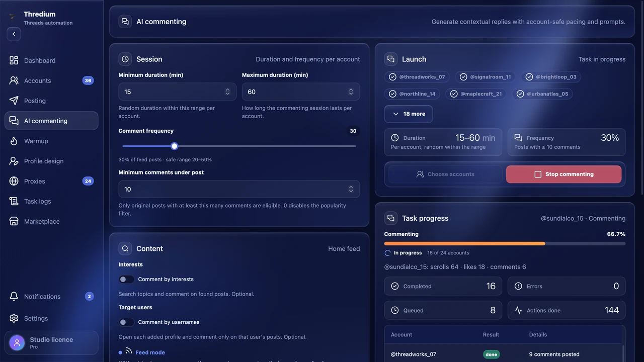Collapse sidebar with back chevron button
This screenshot has height=362, width=644.
tap(14, 34)
